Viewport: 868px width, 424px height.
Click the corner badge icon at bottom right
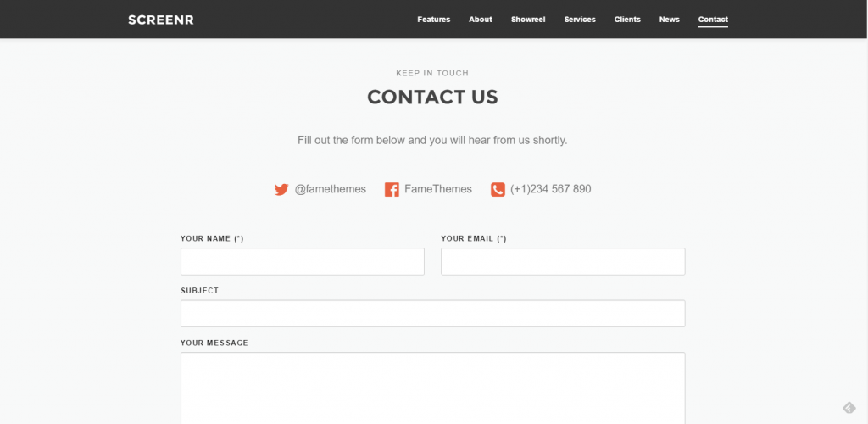(849, 408)
